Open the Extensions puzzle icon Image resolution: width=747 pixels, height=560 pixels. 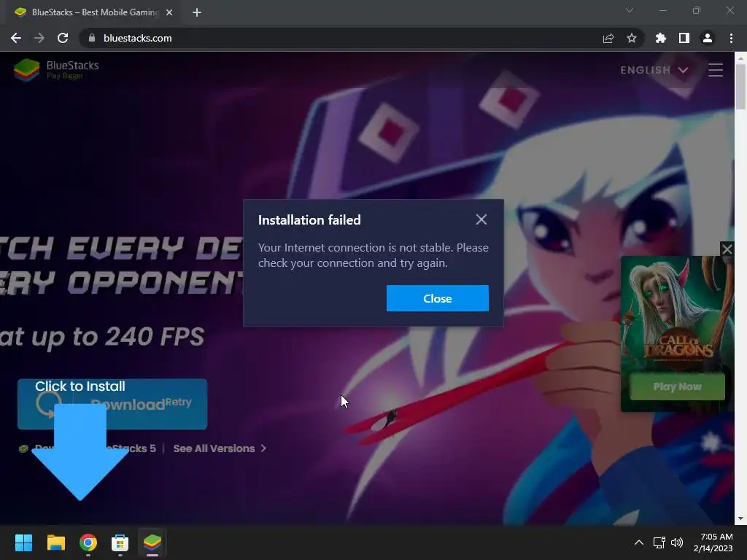661,38
